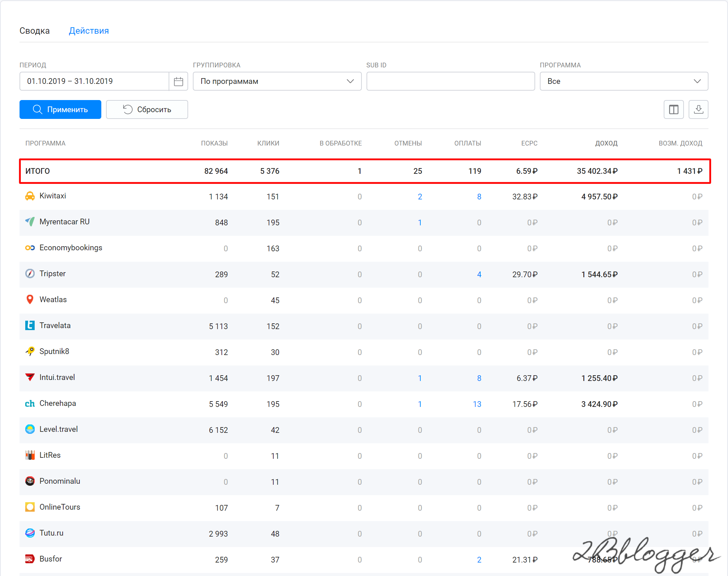
Task: Click Tripster income 1 544.65 ₽
Action: point(599,275)
